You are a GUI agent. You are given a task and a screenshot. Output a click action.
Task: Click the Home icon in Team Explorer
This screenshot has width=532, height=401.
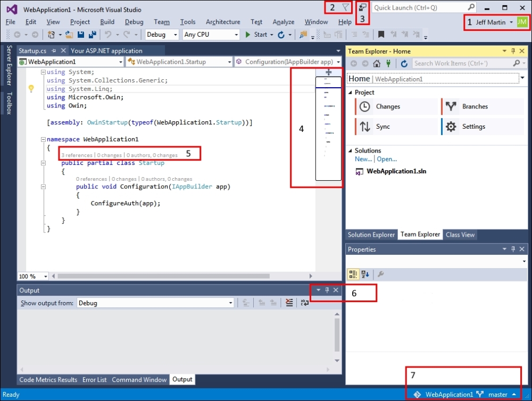377,63
